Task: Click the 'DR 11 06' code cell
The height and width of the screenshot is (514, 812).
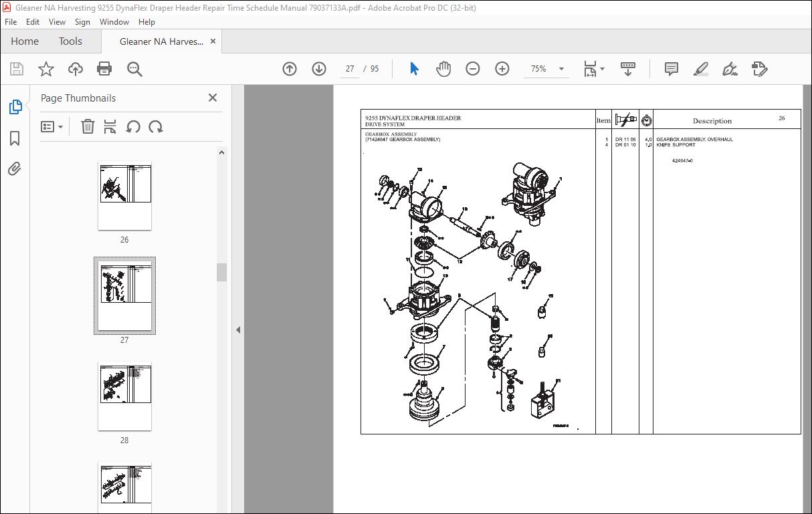Action: [x=625, y=140]
